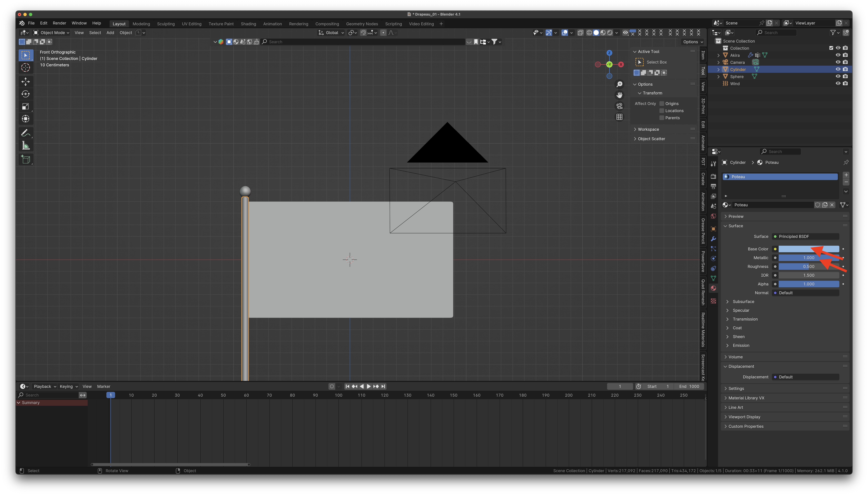
Task: Click the End frame field in timeline
Action: tap(689, 386)
